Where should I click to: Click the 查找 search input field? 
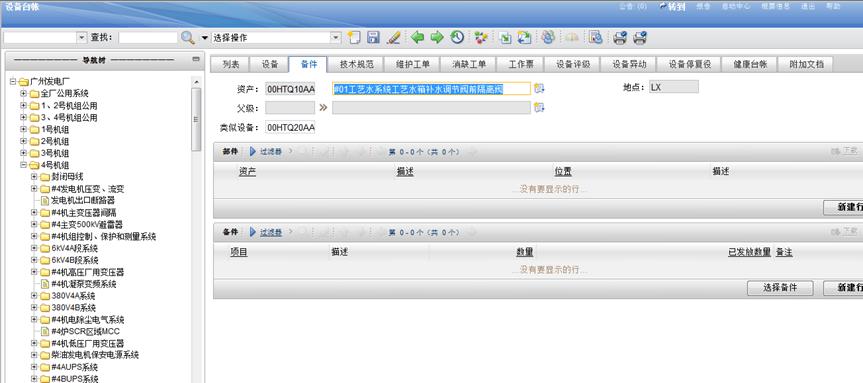148,37
